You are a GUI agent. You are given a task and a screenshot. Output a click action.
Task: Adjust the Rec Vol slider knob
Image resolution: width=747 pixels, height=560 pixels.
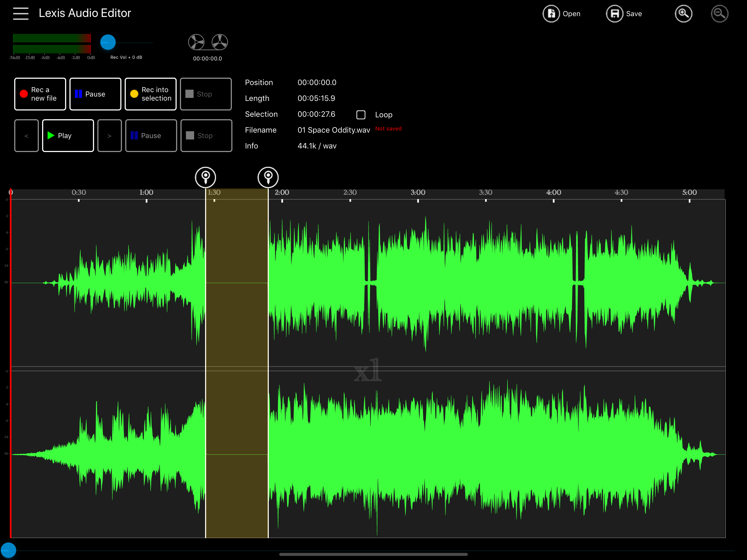[x=108, y=42]
